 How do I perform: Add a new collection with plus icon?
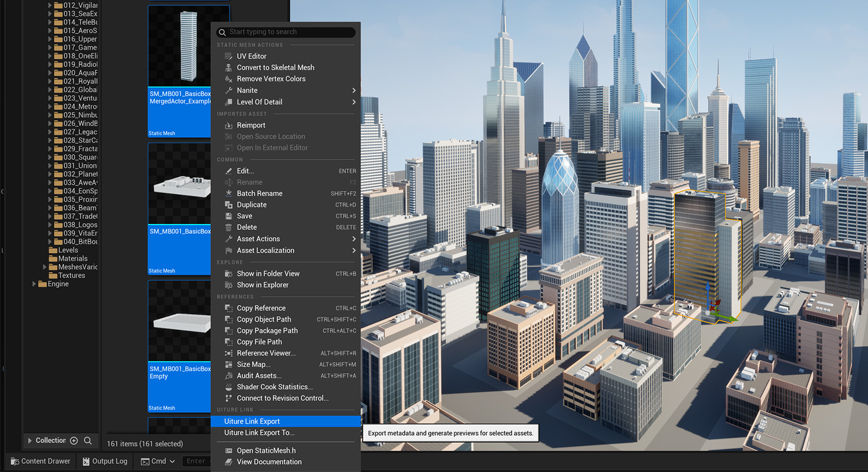pyautogui.click(x=74, y=441)
